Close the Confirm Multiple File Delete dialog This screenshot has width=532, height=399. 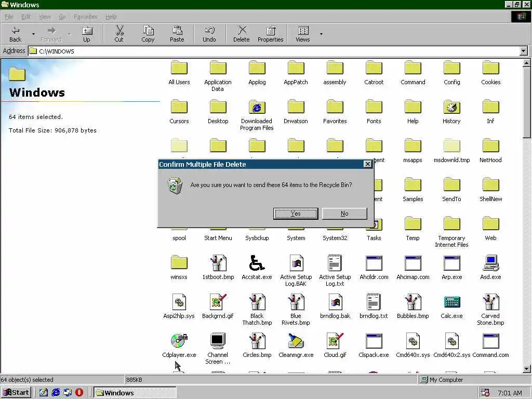click(x=367, y=164)
